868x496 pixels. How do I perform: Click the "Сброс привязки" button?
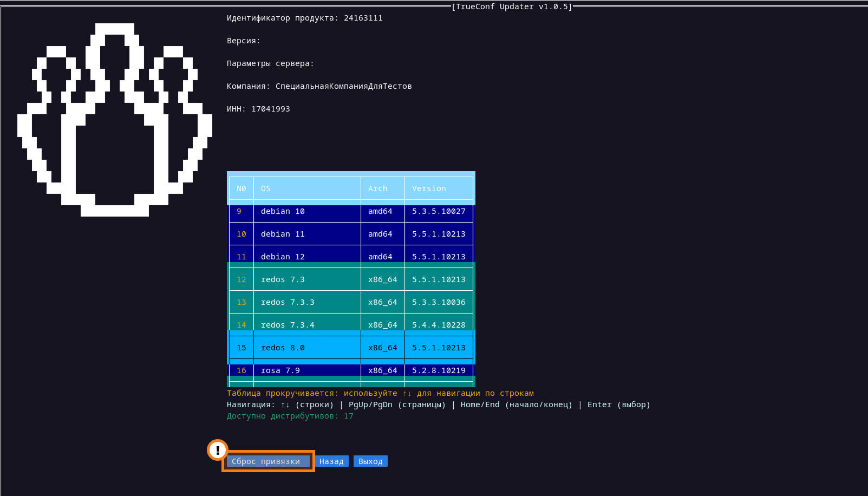[268, 461]
